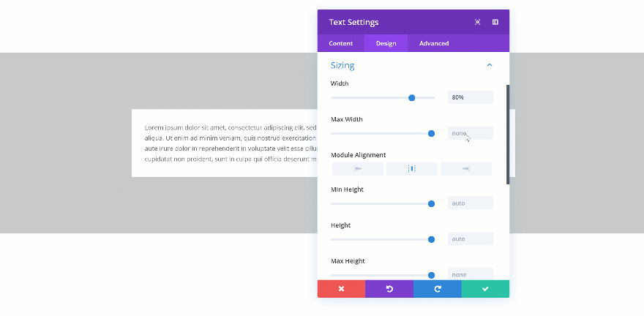Select center module alignment
Viewport: 644px width, 316px height.
411,169
